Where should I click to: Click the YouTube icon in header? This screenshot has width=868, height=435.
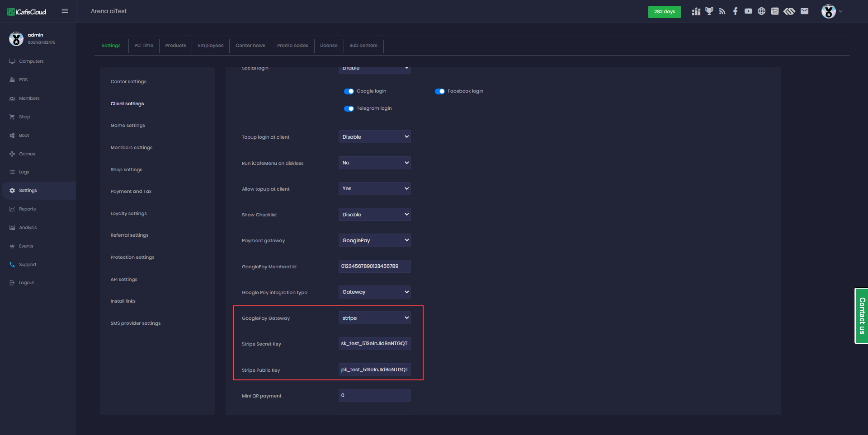(748, 11)
